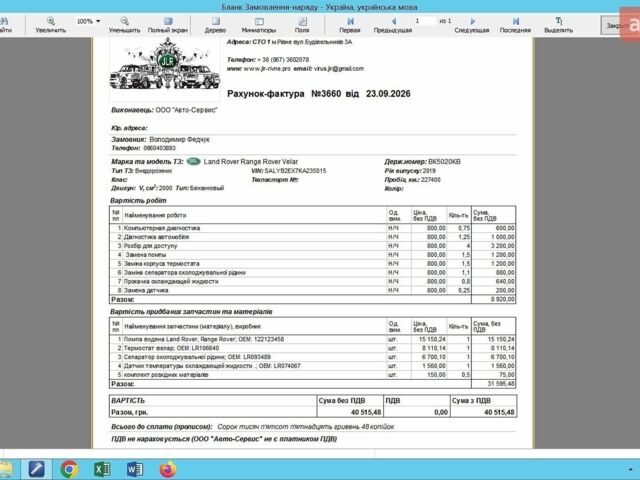
Task: Click row Замена датчика
Action: pyautogui.click(x=313, y=290)
